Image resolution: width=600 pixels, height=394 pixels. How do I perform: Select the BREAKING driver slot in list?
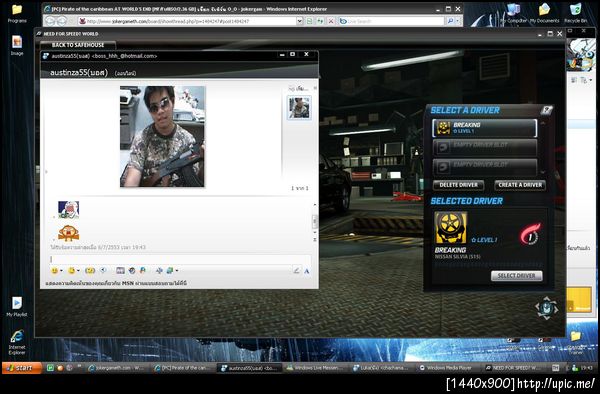pos(484,128)
